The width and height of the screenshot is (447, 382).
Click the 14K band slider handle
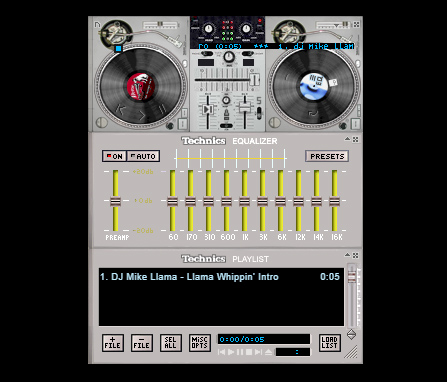tap(316, 201)
